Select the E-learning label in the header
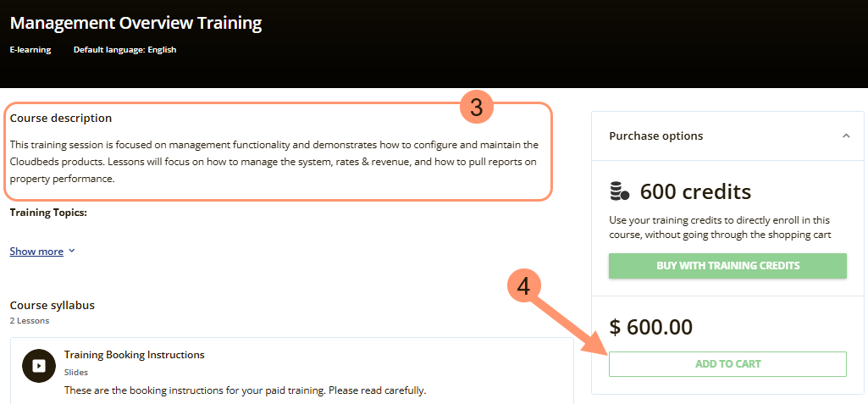Image resolution: width=868 pixels, height=404 pixels. (x=30, y=50)
